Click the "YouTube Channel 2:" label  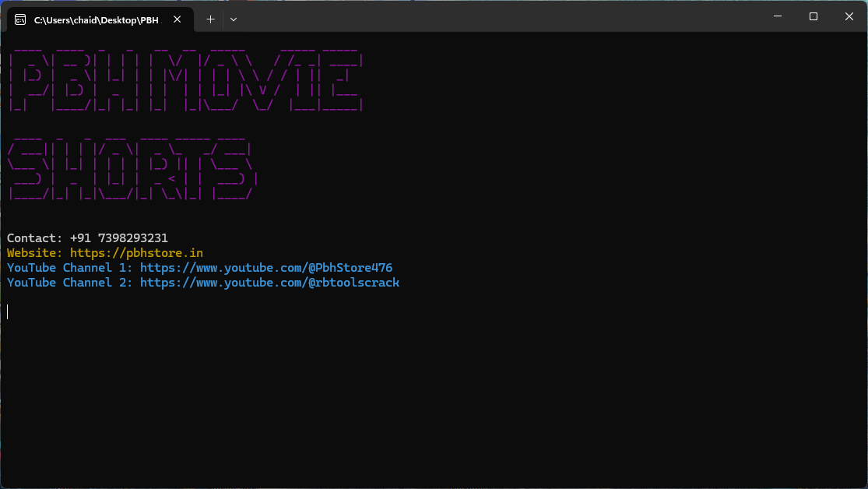(69, 283)
